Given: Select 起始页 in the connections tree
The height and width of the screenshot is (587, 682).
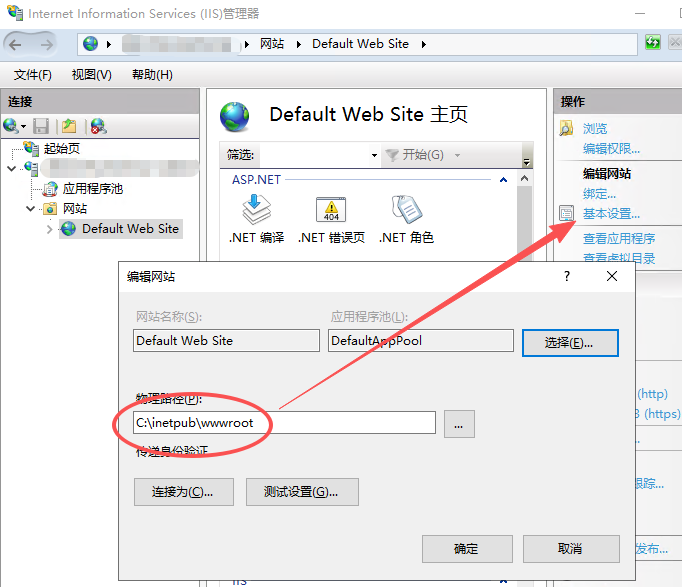Looking at the screenshot, I should (62, 149).
